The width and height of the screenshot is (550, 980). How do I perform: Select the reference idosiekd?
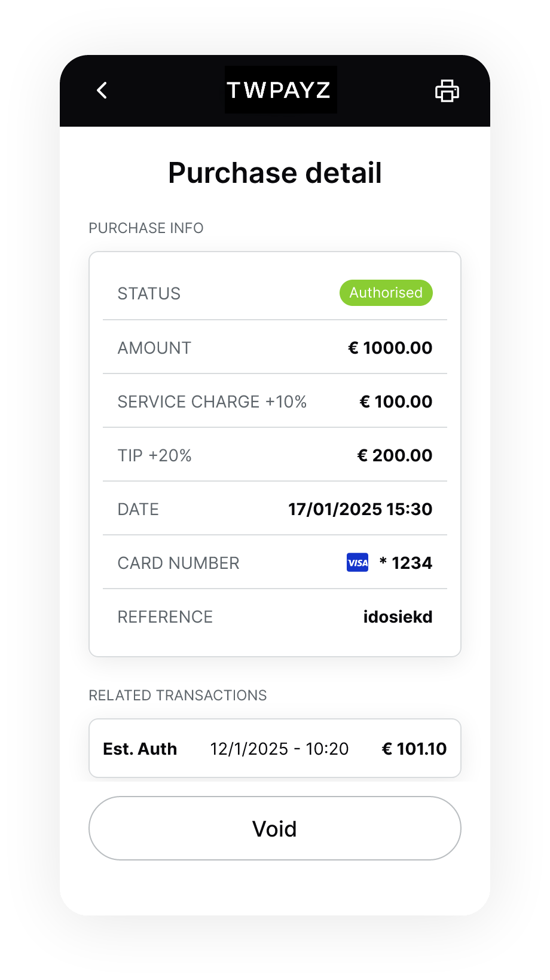398,617
